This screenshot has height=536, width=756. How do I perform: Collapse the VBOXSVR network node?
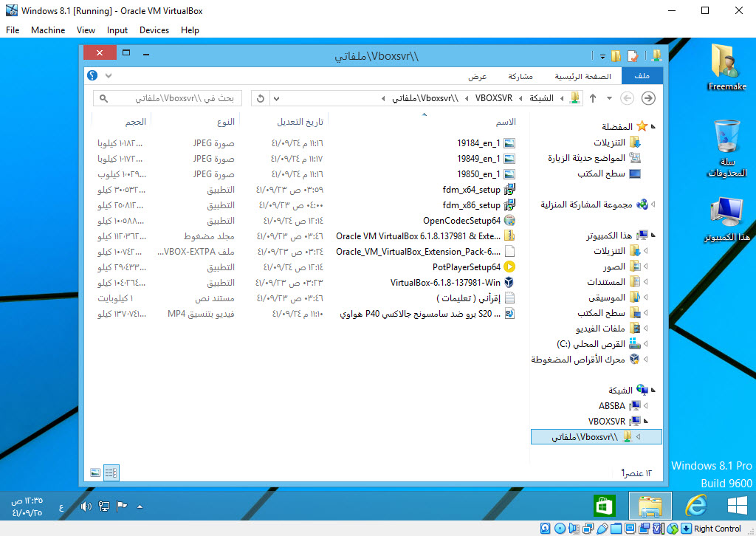(x=645, y=421)
